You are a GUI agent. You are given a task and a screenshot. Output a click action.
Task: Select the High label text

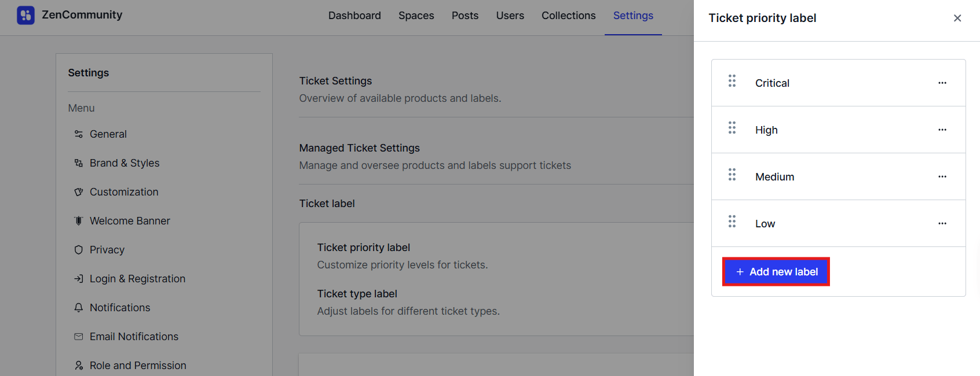click(x=766, y=130)
